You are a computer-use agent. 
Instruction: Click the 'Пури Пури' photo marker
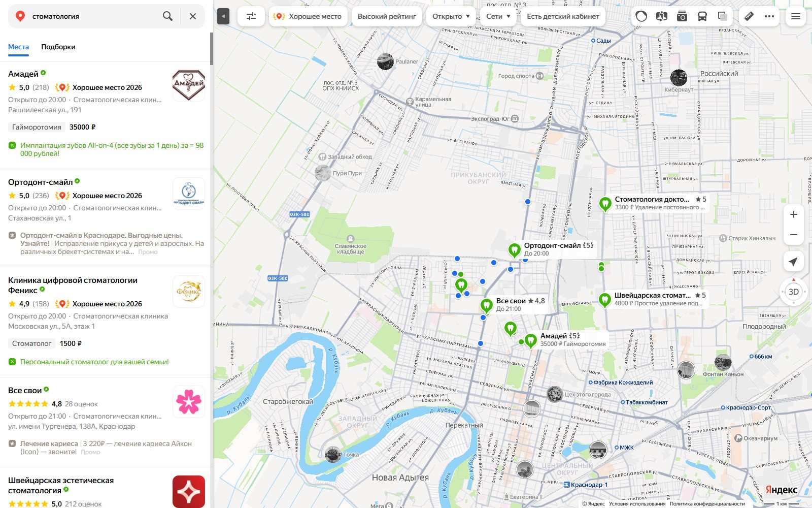tap(323, 173)
